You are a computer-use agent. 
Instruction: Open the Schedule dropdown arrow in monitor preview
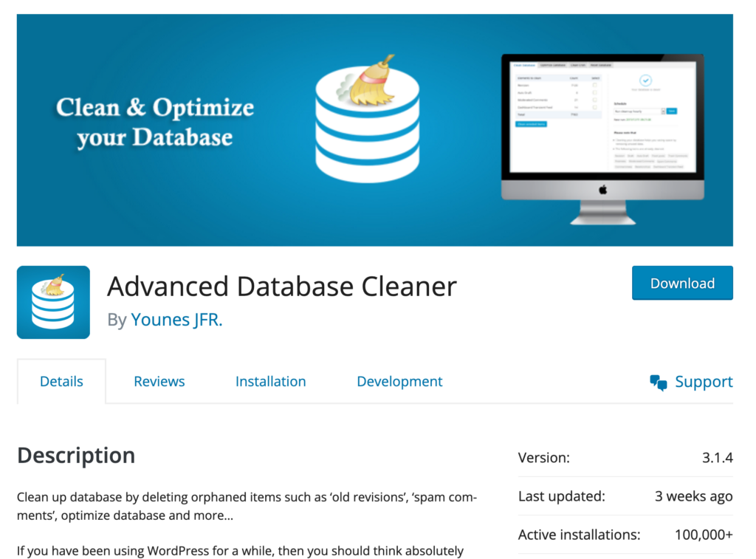pyautogui.click(x=663, y=111)
